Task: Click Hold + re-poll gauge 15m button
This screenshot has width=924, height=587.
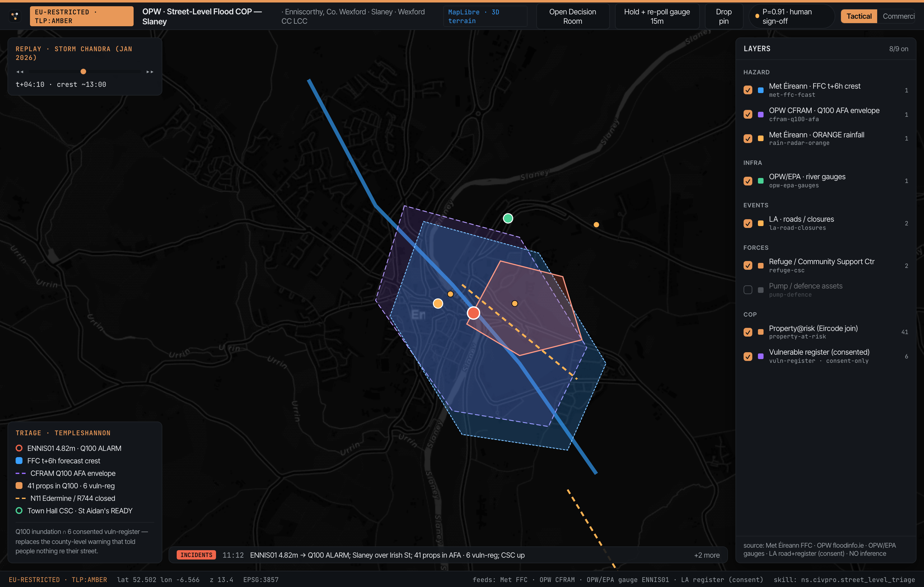Action: click(657, 16)
